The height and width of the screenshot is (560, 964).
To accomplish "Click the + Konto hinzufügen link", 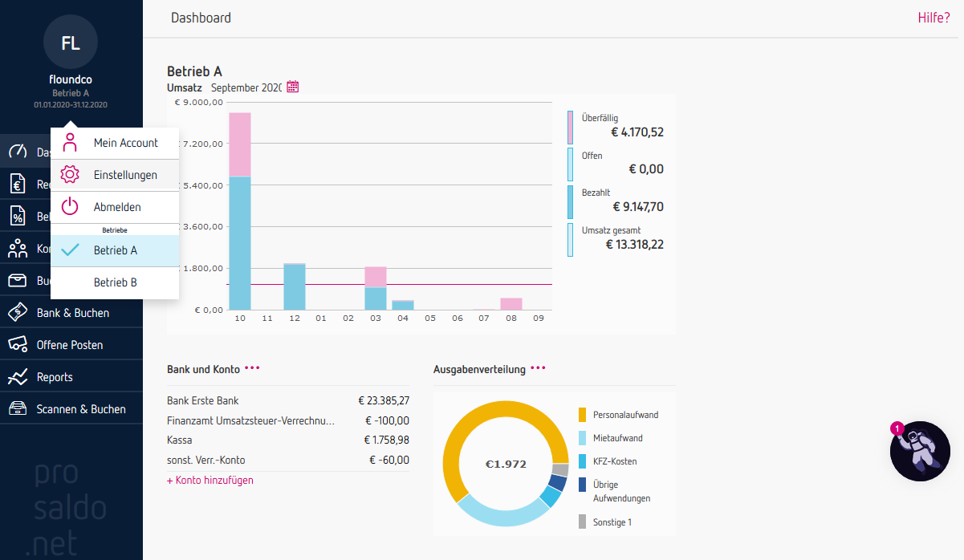I will (x=210, y=481).
